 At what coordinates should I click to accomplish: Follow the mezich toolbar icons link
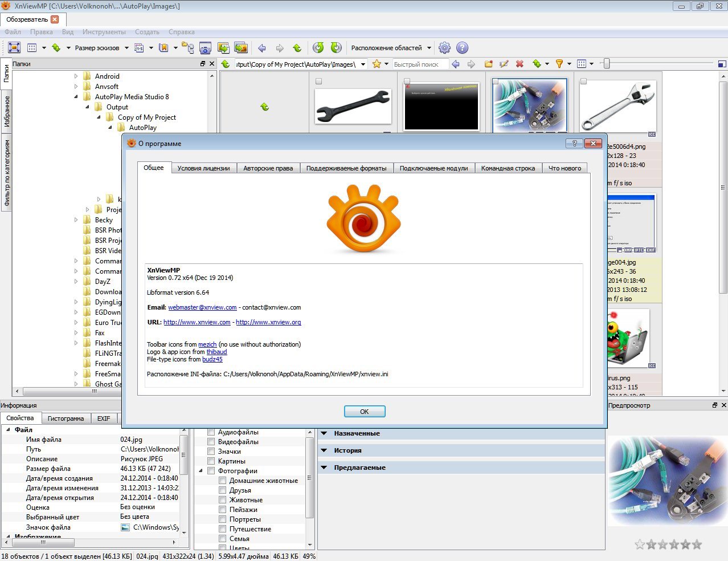[207, 344]
